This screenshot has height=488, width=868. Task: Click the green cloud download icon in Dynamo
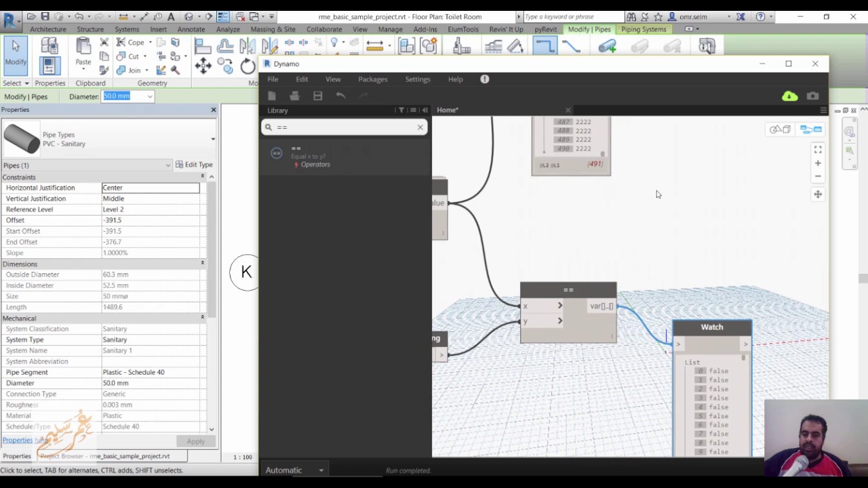[790, 96]
